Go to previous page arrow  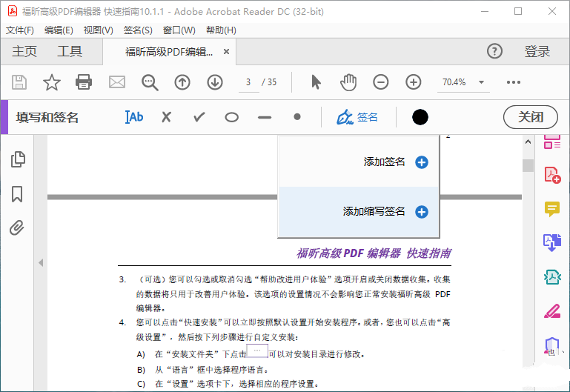pos(182,82)
